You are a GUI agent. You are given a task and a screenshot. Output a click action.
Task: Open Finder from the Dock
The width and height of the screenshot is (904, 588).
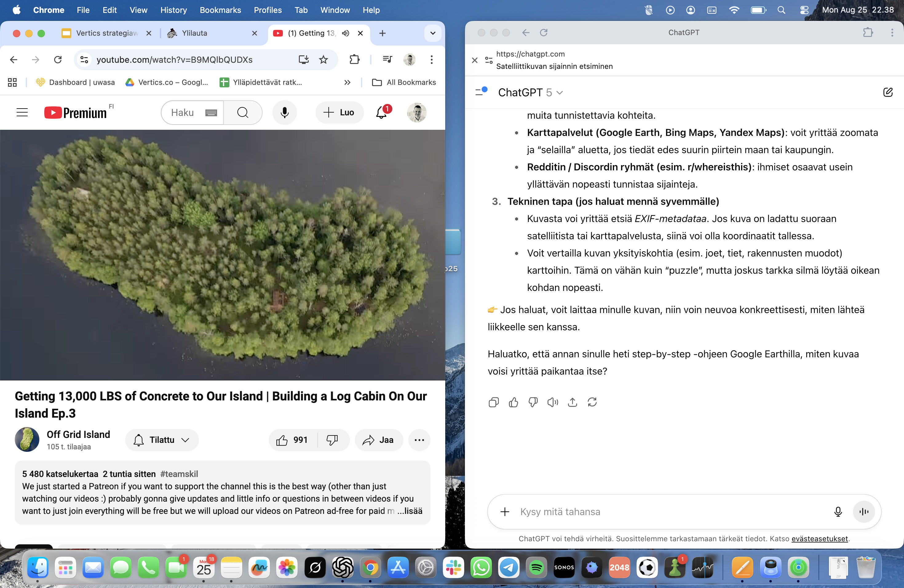[38, 567]
